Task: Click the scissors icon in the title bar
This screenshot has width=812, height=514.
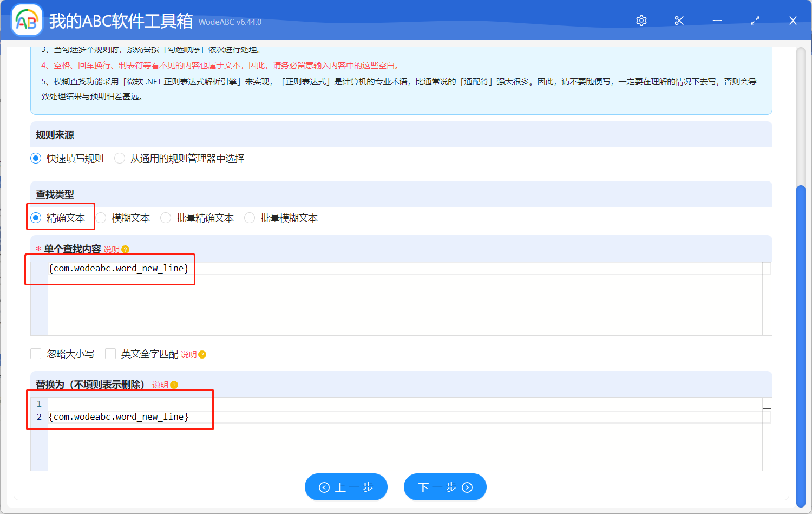Action: 679,20
